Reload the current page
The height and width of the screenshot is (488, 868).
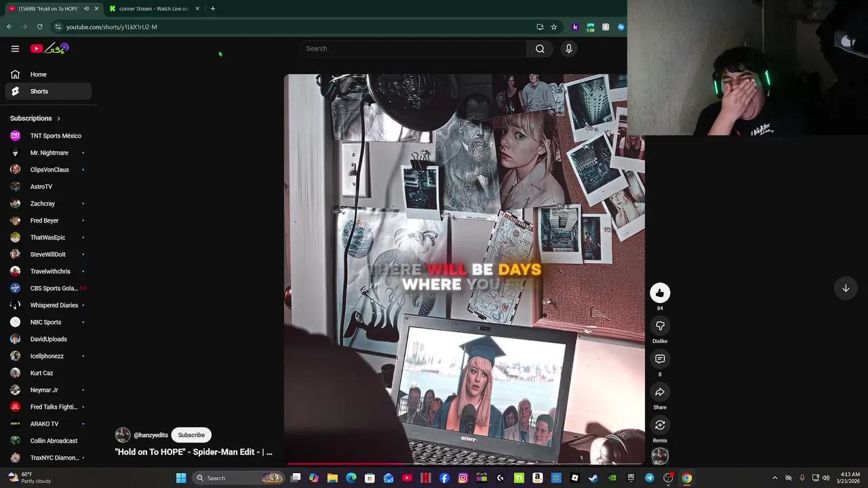(x=39, y=27)
